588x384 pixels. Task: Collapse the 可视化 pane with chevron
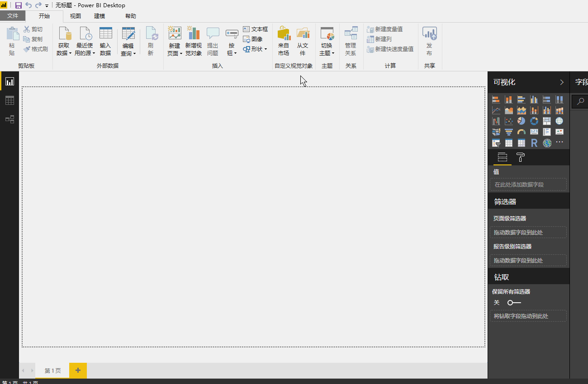(x=562, y=82)
